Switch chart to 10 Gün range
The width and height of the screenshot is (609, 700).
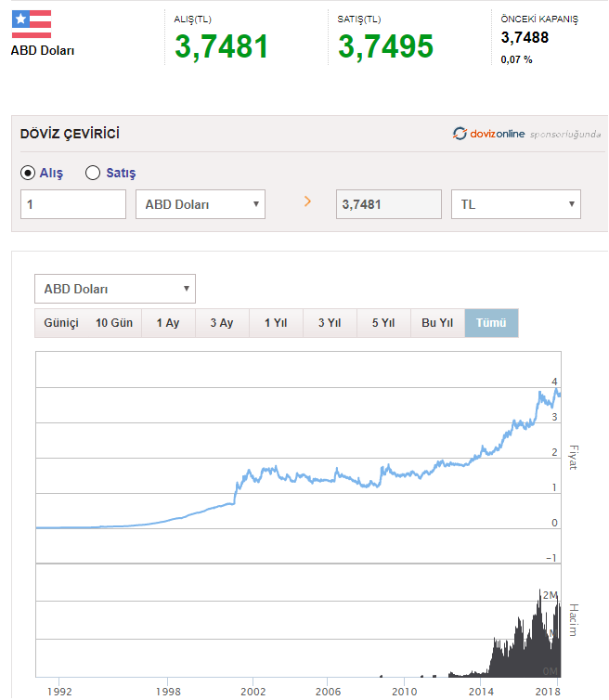(114, 323)
